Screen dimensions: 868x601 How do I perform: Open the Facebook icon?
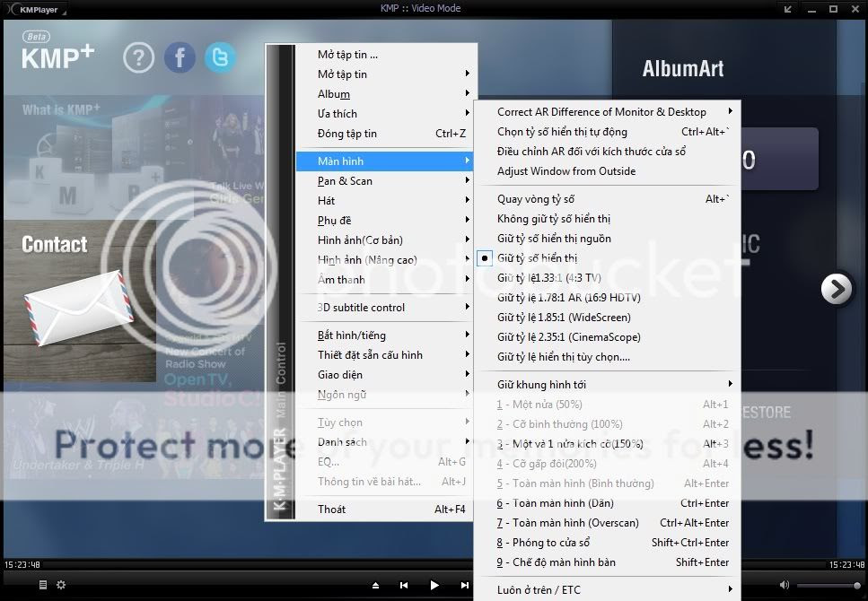180,57
